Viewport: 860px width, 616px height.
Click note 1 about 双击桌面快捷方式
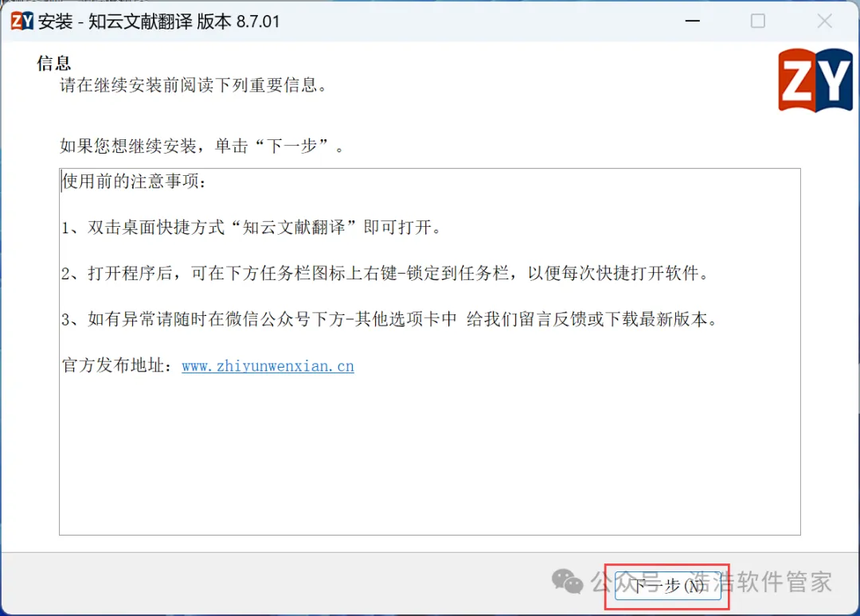pos(251,227)
